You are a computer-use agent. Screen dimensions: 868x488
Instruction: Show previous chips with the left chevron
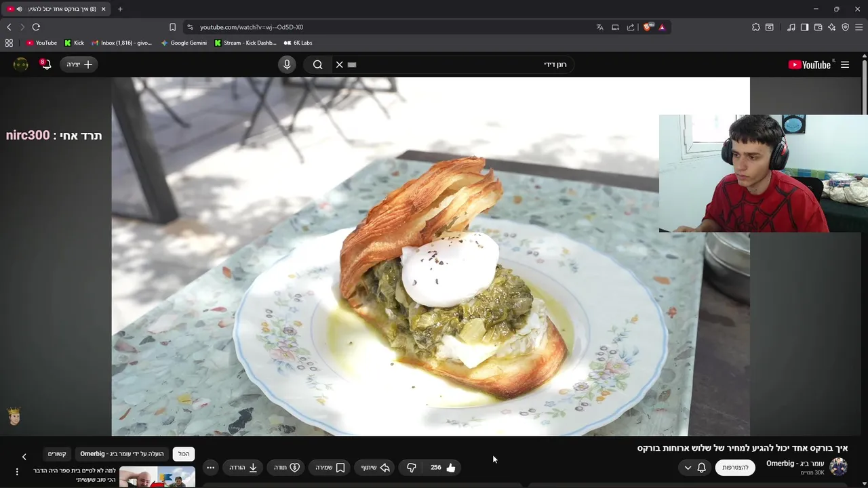24,457
